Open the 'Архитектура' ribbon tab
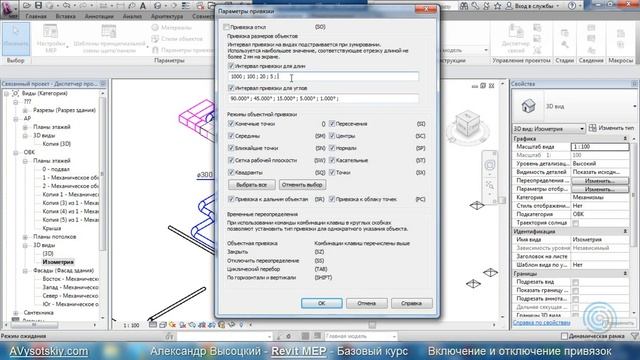Viewport: 640px width, 360px height. pos(167,17)
